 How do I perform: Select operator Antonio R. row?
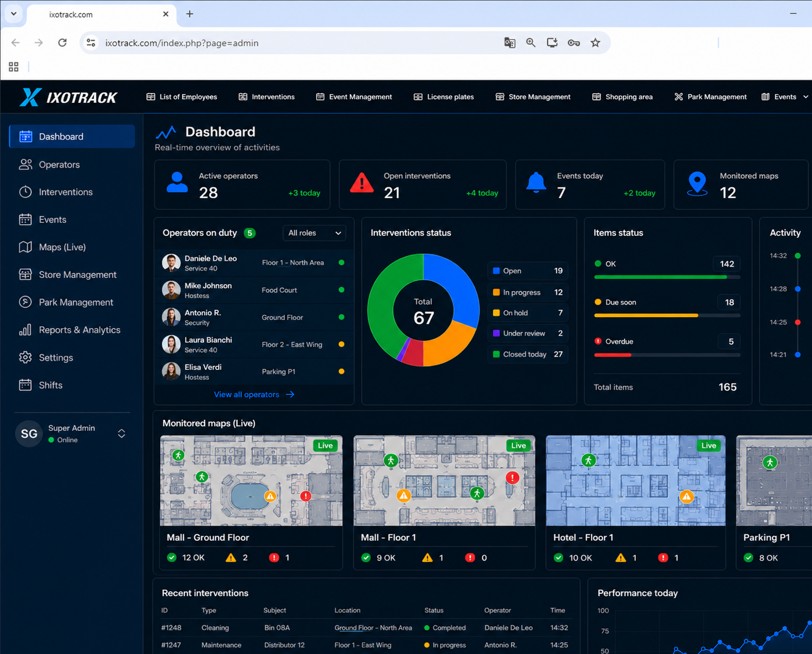pos(254,317)
